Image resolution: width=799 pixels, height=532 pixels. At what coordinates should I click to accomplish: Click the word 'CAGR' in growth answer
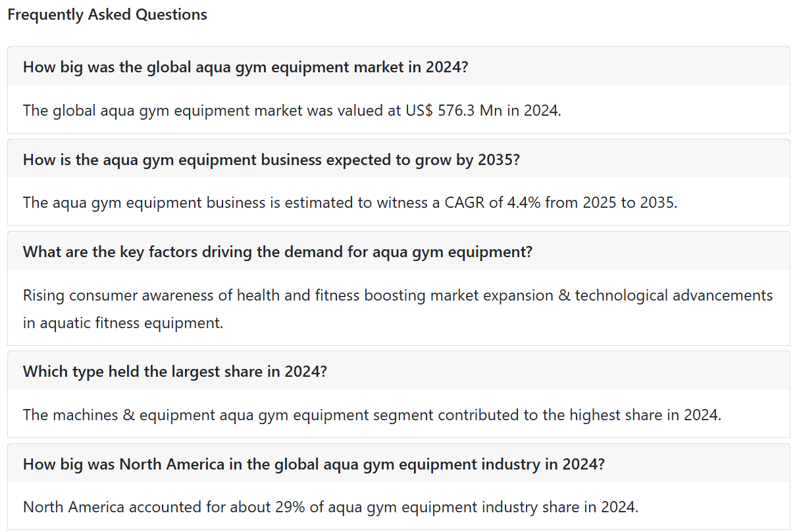coord(463,202)
